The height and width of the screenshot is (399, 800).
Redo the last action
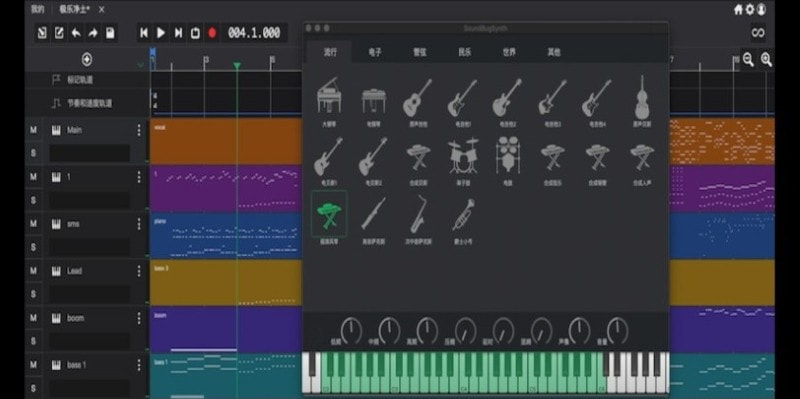point(93,33)
